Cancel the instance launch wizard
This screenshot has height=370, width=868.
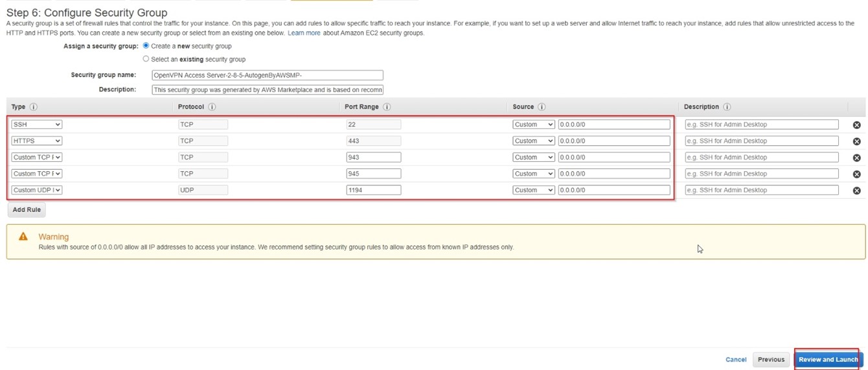[736, 360]
